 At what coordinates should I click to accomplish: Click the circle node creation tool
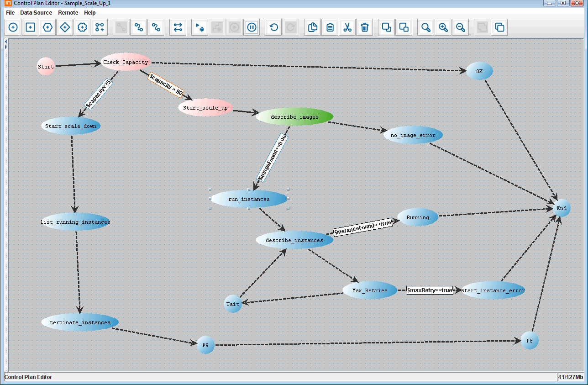[x=13, y=27]
